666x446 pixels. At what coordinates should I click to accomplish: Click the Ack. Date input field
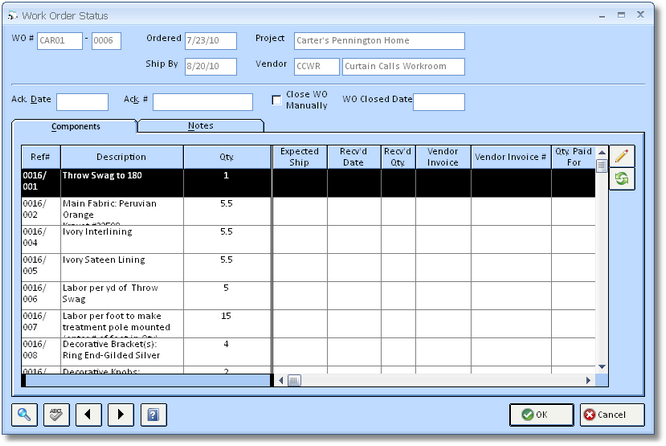tap(82, 102)
